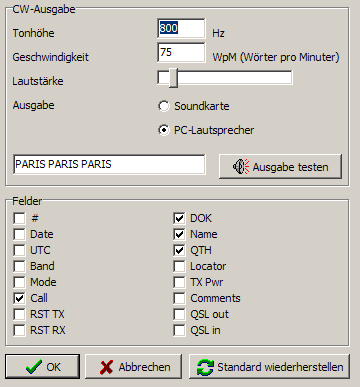Click the Lautstärke volume slider handle
This screenshot has height=387, width=360.
tap(173, 78)
